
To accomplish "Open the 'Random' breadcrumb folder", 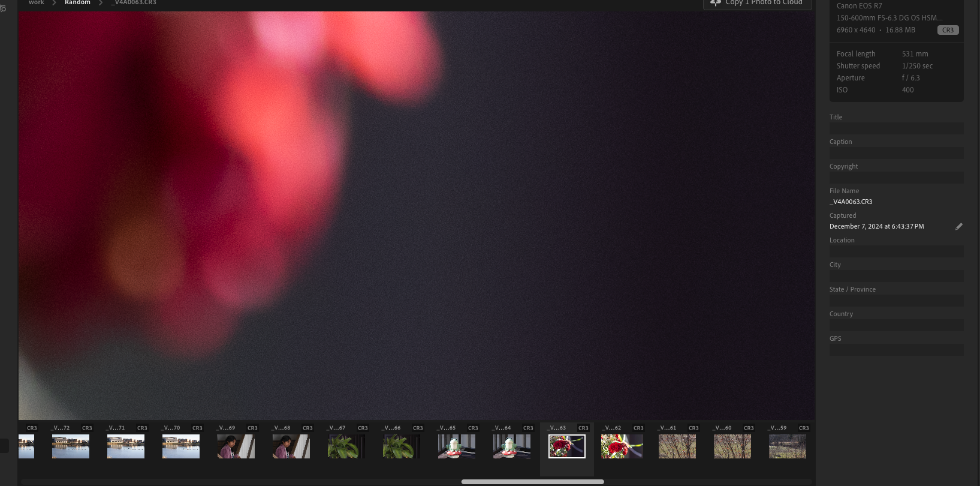I will pos(77,2).
